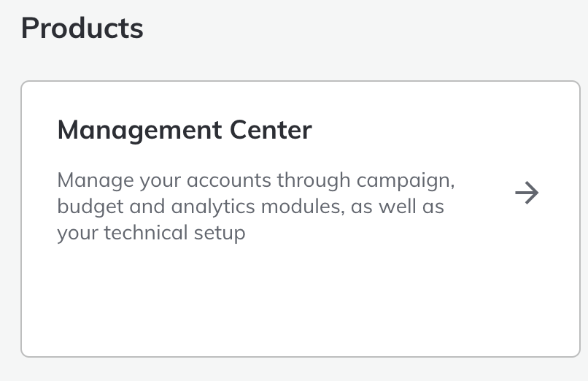Click the "Management Center" title text
Viewport: 588px width, 381px height.
[x=185, y=131]
